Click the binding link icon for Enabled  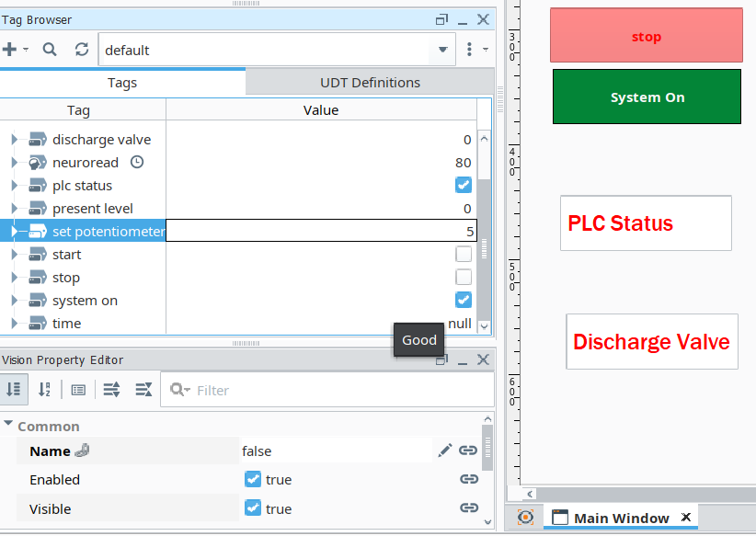[469, 480]
